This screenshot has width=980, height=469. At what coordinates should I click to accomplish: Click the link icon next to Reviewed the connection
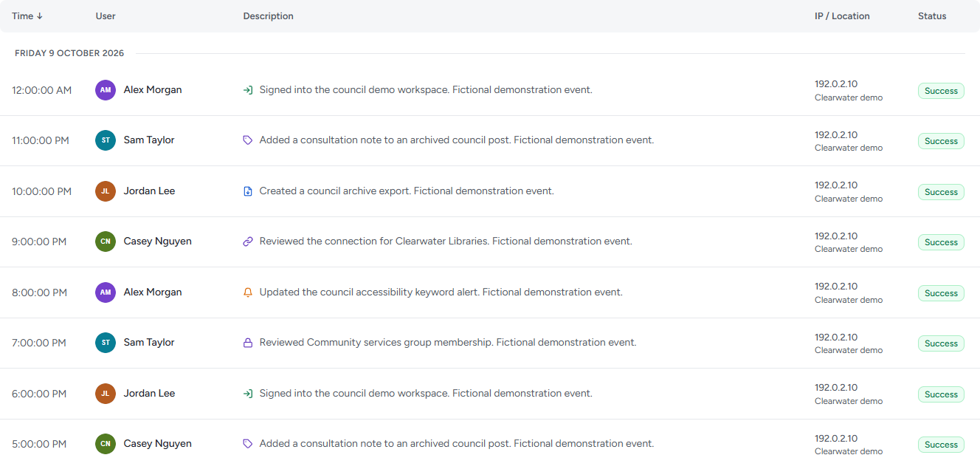tap(248, 242)
